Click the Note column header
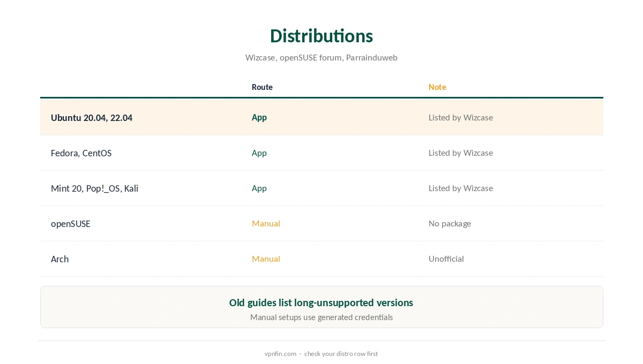The image size is (643, 364). tap(437, 87)
